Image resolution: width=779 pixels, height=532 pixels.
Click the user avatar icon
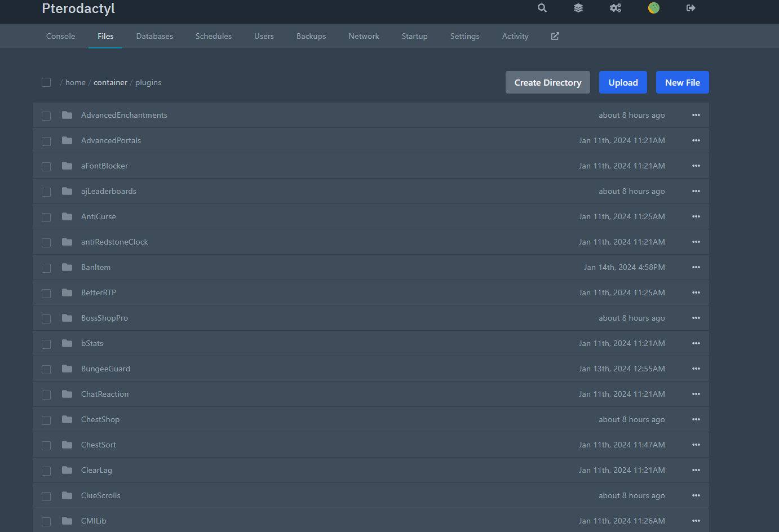[x=654, y=8]
